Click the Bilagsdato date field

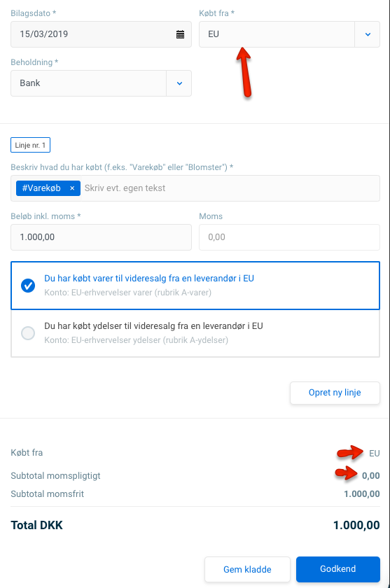pos(101,34)
